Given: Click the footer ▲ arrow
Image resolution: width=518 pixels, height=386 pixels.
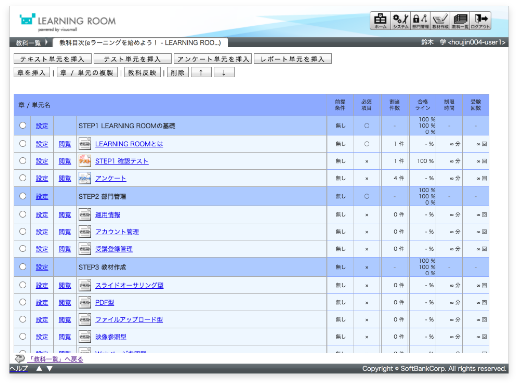Looking at the screenshot, I should (x=39, y=368).
